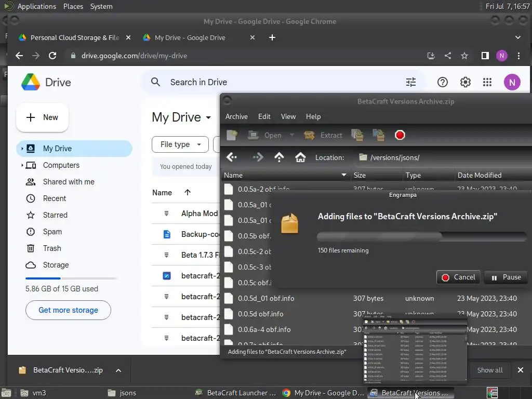
Task: Toggle Name sort direction arrow in Drive
Action: (x=188, y=192)
